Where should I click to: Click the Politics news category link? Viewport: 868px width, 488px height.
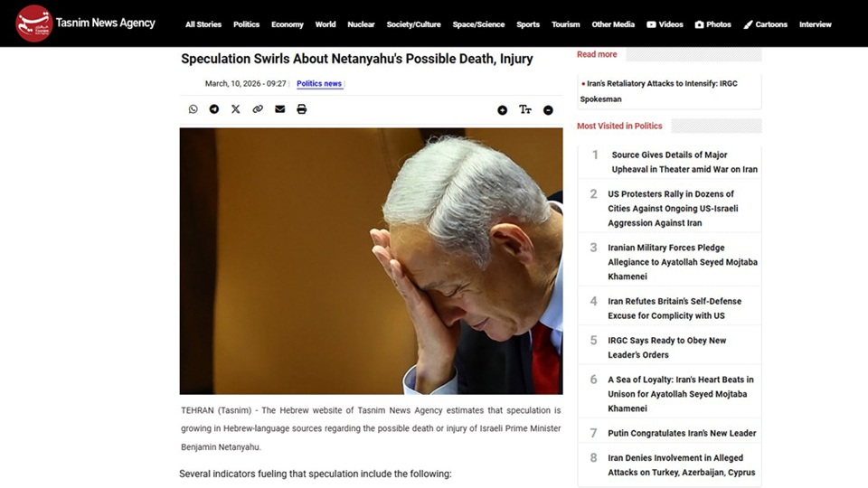(319, 84)
